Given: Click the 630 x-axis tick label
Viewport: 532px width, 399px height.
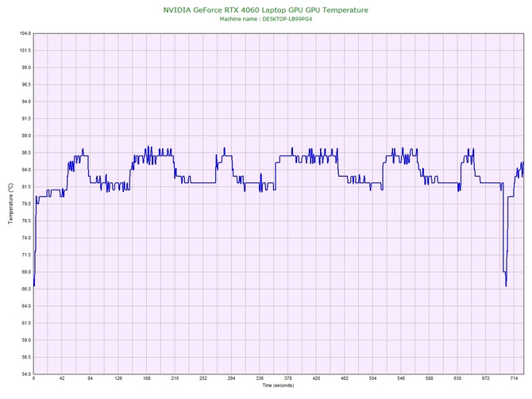Looking at the screenshot, I should 457,378.
